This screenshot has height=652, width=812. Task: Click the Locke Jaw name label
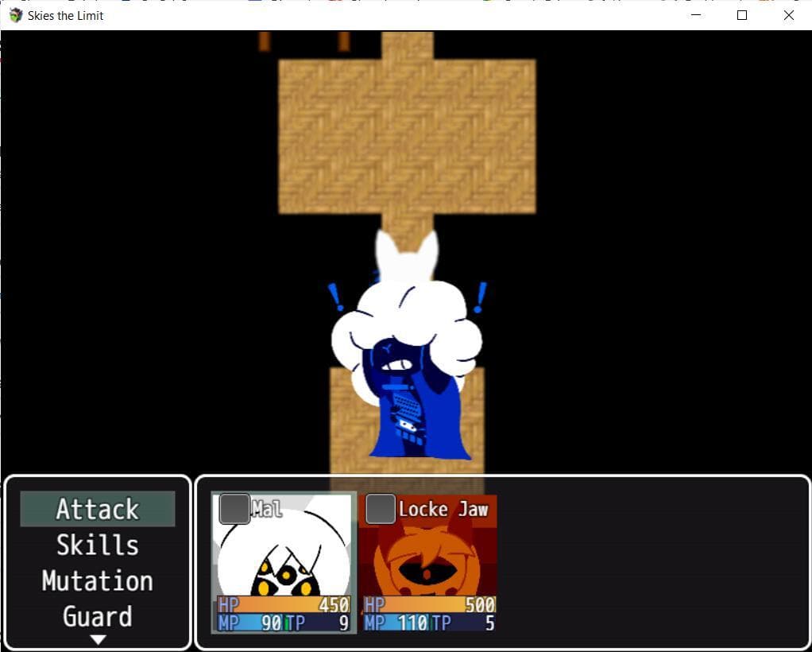pyautogui.click(x=443, y=510)
